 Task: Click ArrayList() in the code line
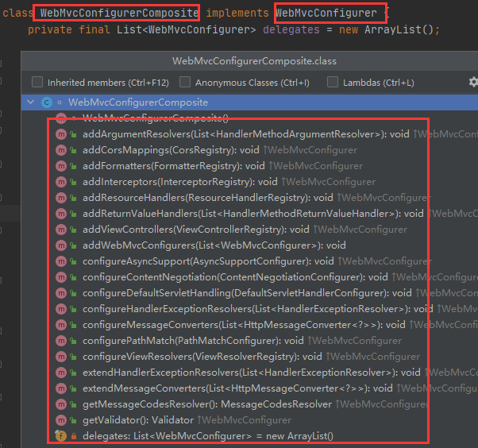click(x=399, y=29)
